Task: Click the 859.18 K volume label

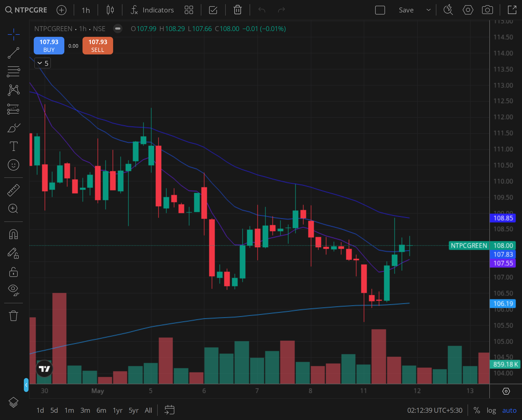Action: (505, 364)
